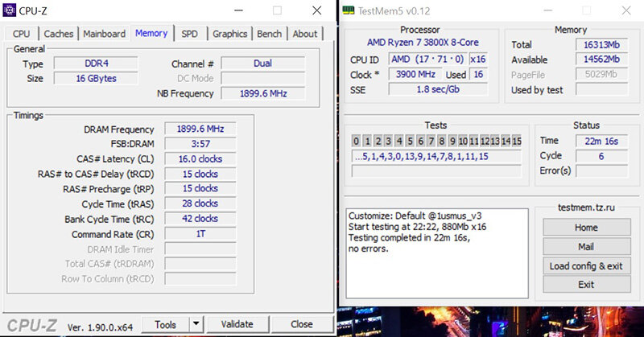Click test number 15 box
Screen dimensions: 644x337
click(517, 142)
